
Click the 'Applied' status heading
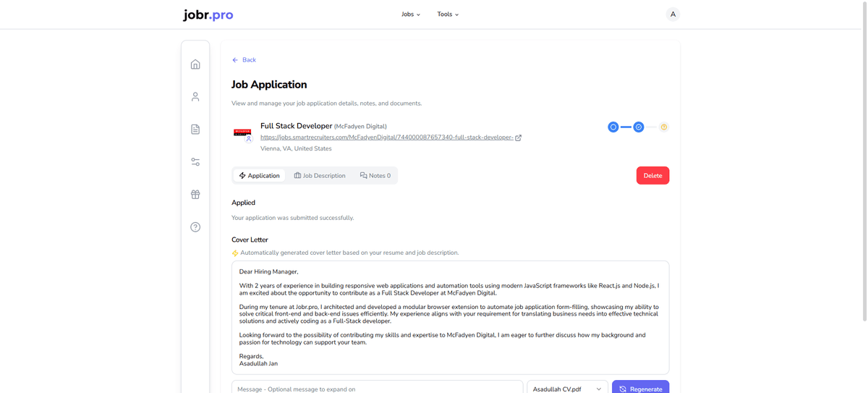point(243,203)
